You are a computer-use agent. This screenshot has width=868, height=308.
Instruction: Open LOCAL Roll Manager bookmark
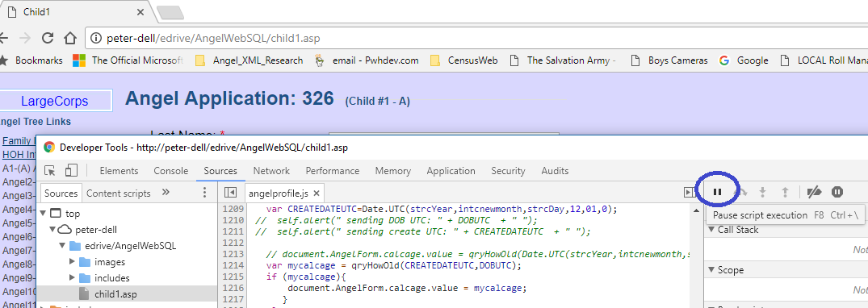pos(824,60)
